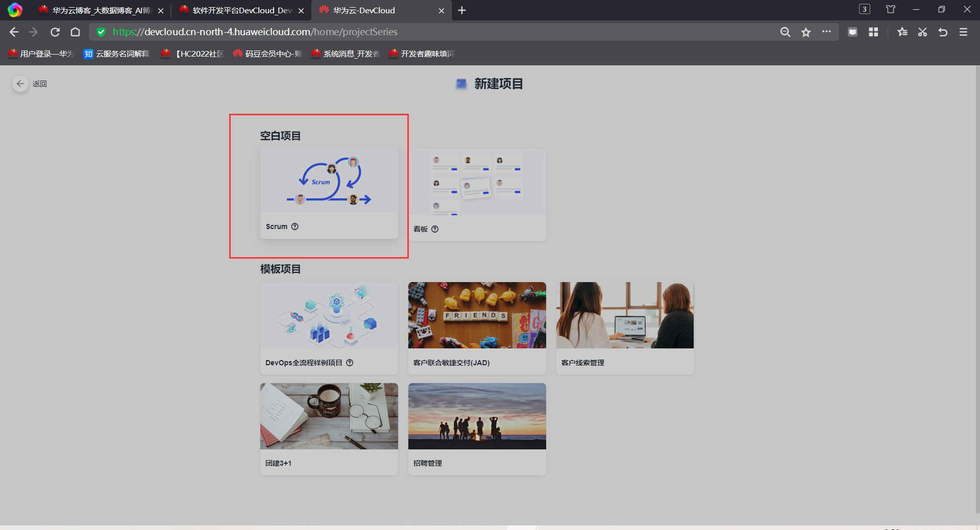Select the Scrum blank project card

(329, 192)
